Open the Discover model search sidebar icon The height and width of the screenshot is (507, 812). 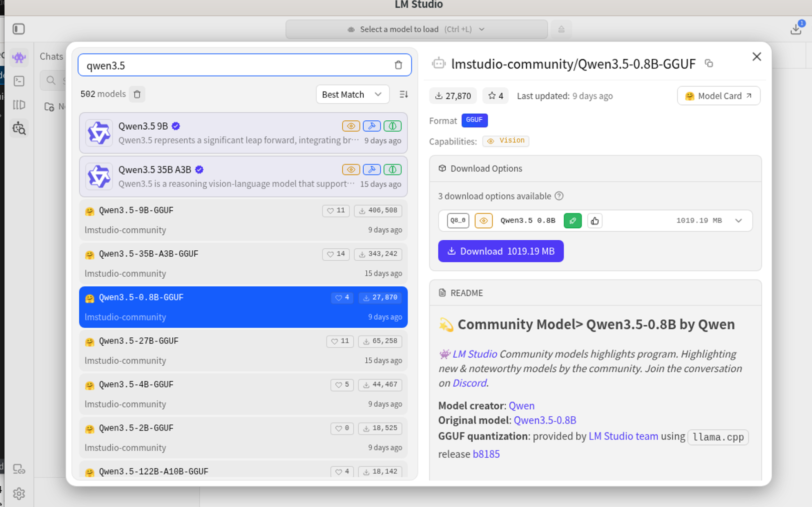point(19,129)
